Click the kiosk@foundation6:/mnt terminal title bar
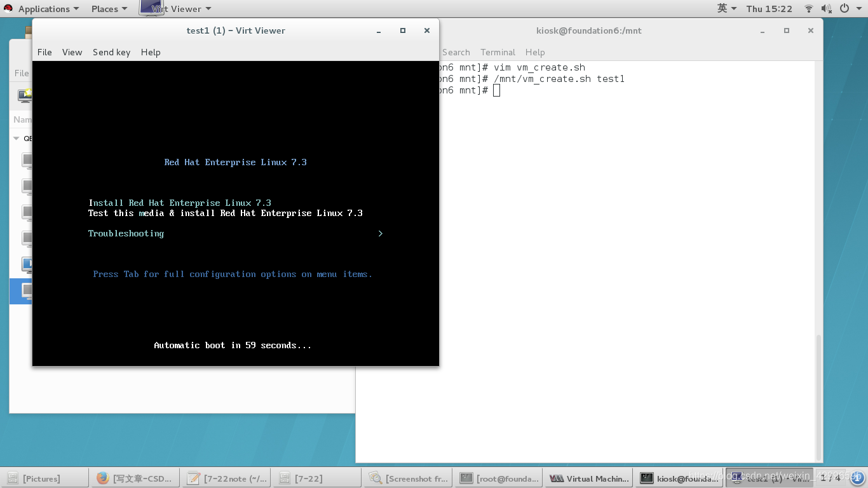Viewport: 868px width, 488px height. click(x=589, y=30)
